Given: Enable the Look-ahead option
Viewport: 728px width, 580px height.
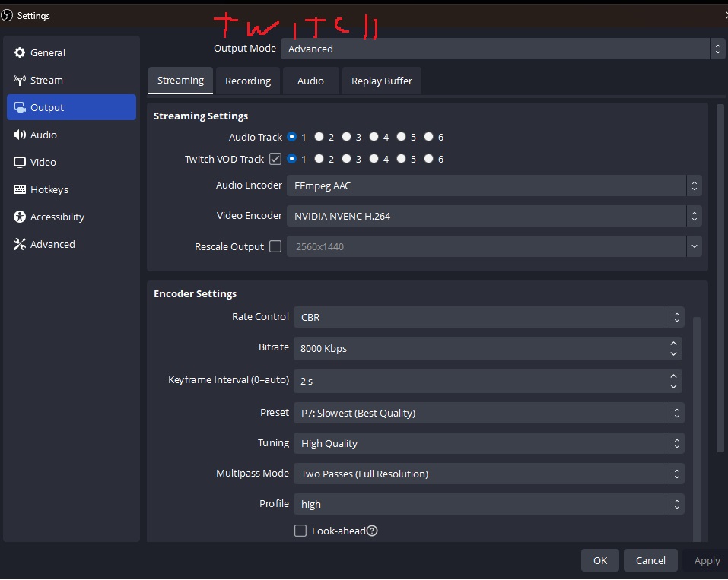Looking at the screenshot, I should [x=300, y=531].
